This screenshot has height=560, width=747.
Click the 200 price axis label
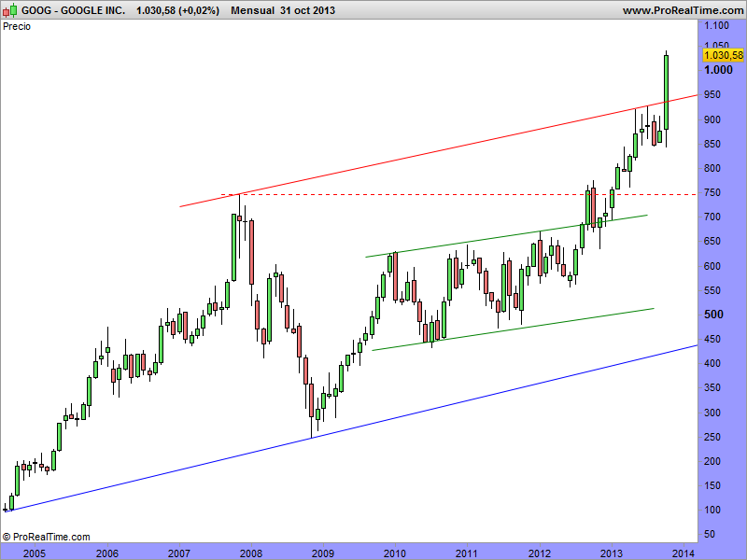(x=712, y=461)
